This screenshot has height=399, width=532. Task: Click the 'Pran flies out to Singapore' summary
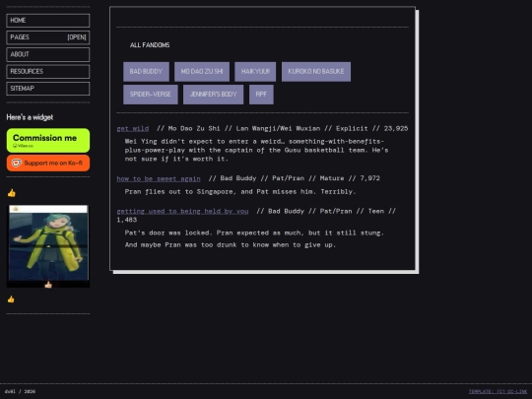click(x=240, y=192)
